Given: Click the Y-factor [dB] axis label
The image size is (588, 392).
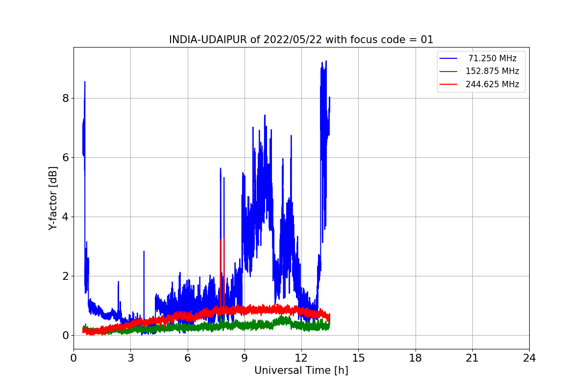Looking at the screenshot, I should point(53,198).
